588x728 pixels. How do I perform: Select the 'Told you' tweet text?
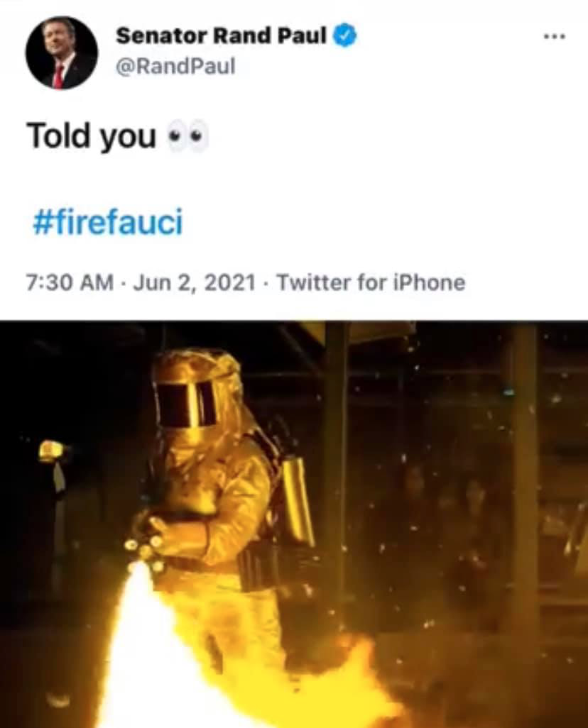pos(92,136)
